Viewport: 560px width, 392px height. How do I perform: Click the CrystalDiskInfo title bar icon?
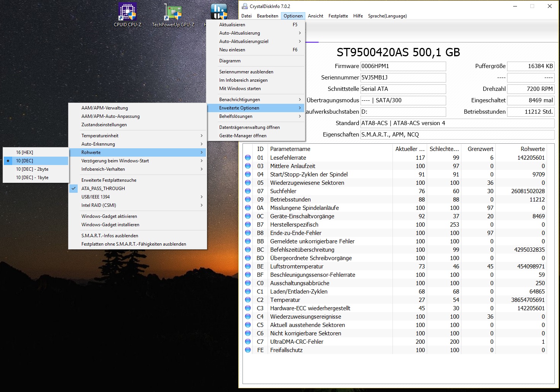pyautogui.click(x=245, y=6)
